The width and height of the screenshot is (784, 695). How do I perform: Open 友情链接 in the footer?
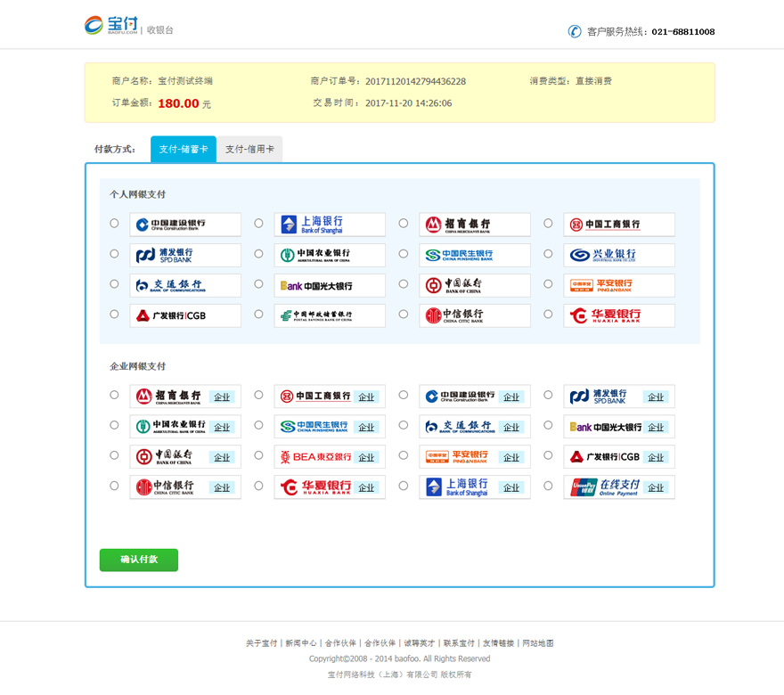[x=499, y=643]
